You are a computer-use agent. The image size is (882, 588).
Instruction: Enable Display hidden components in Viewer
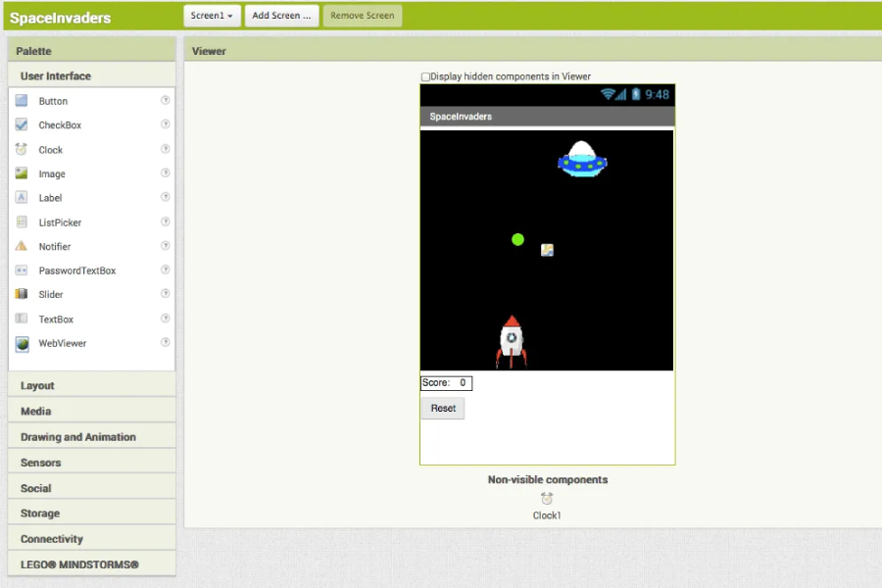coord(426,76)
